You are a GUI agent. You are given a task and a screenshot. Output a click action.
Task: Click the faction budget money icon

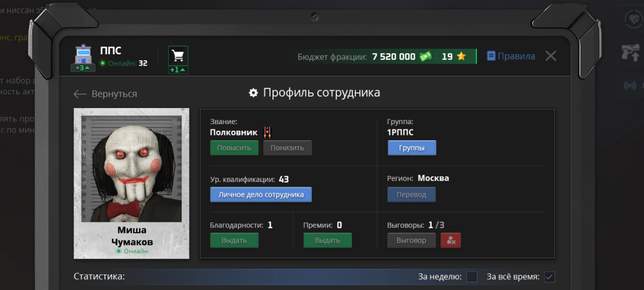(x=426, y=57)
